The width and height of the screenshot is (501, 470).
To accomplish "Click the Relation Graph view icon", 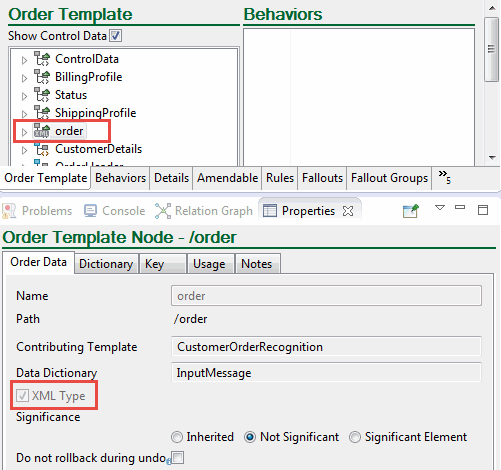I will click(163, 211).
